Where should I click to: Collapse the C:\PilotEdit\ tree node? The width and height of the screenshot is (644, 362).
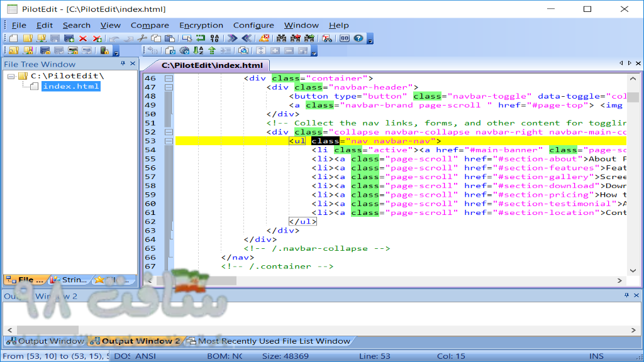click(11, 76)
